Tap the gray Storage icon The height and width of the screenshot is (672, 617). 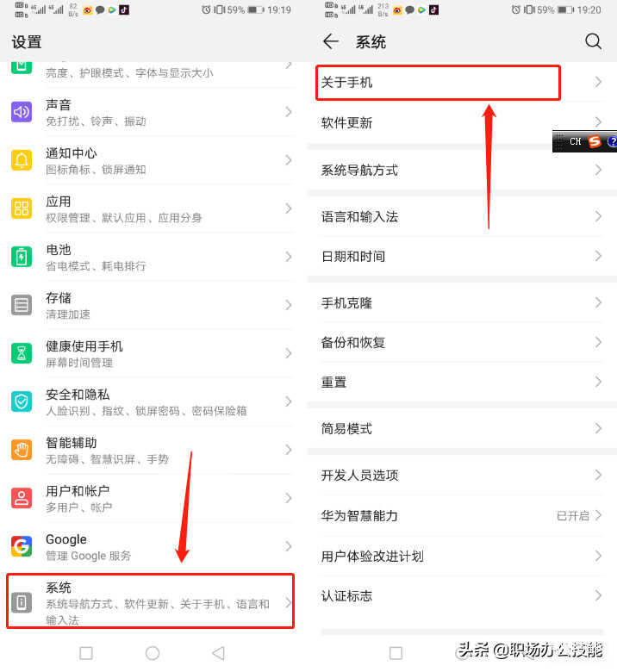(x=22, y=305)
